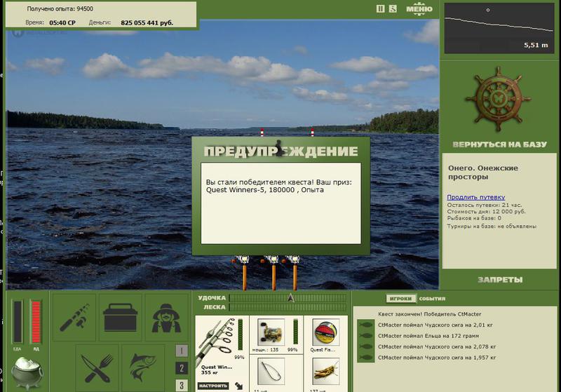
Task: Open the tackle box icon
Action: point(120,317)
